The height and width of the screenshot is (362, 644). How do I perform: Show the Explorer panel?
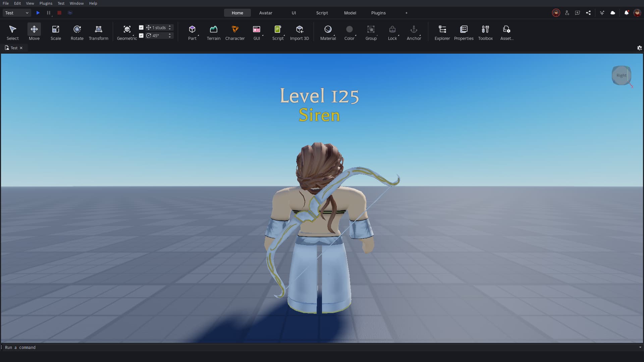tap(442, 33)
